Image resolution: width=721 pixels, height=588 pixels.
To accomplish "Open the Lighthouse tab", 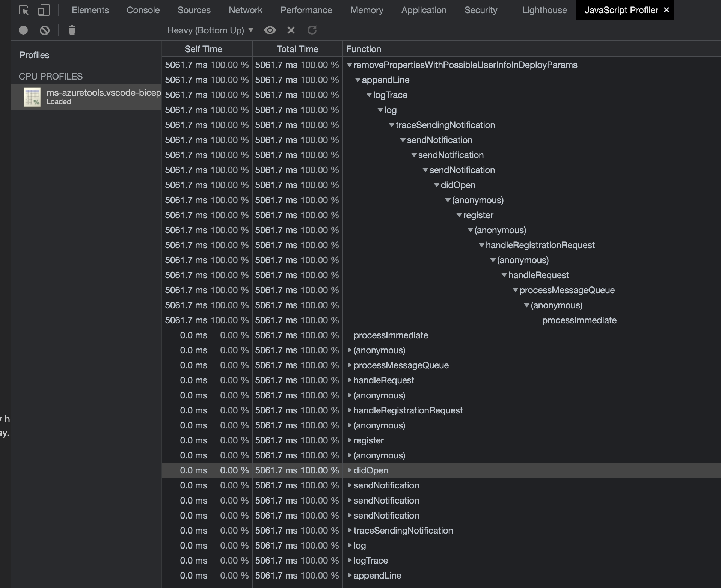I will 544,10.
